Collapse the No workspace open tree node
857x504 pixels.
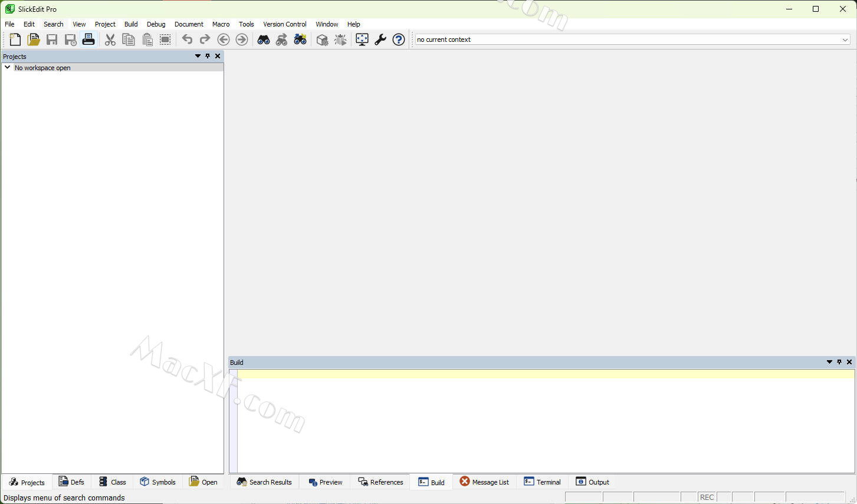tap(8, 67)
